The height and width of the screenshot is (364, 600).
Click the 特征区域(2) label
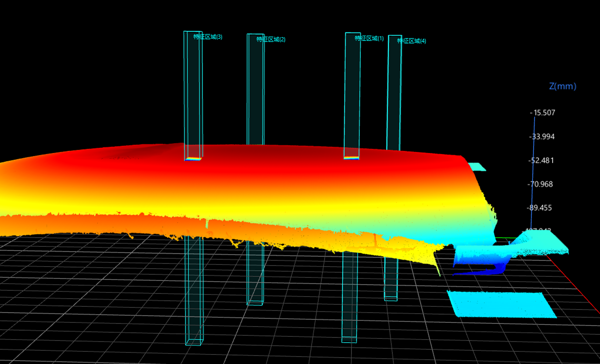[x=271, y=39]
